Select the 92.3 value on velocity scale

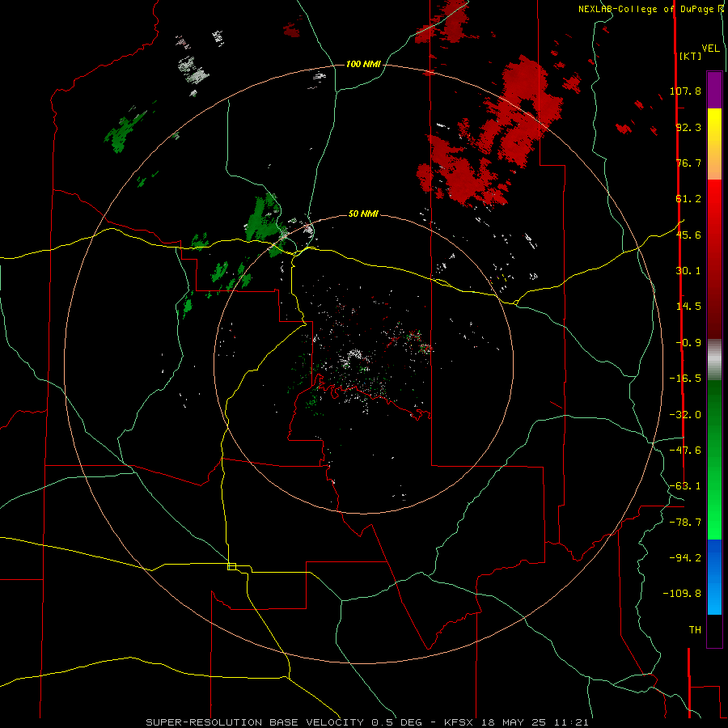coord(688,127)
